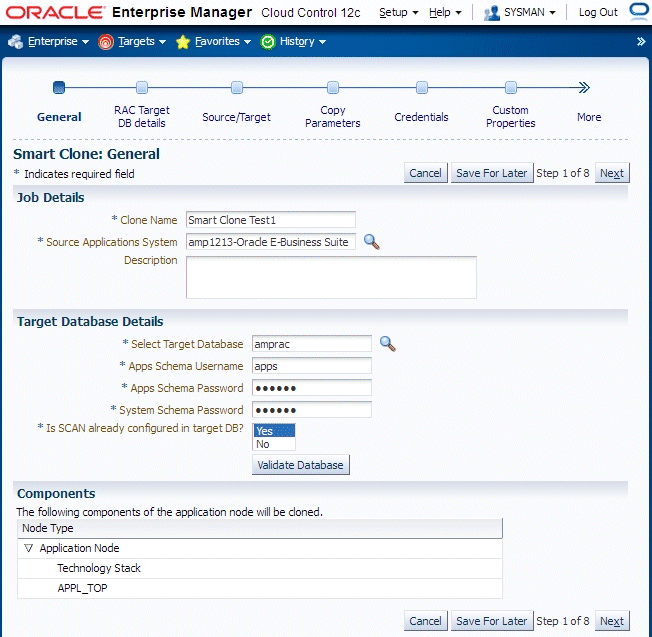The height and width of the screenshot is (637, 652).
Task: Select the Application Node row text
Action: [x=79, y=548]
